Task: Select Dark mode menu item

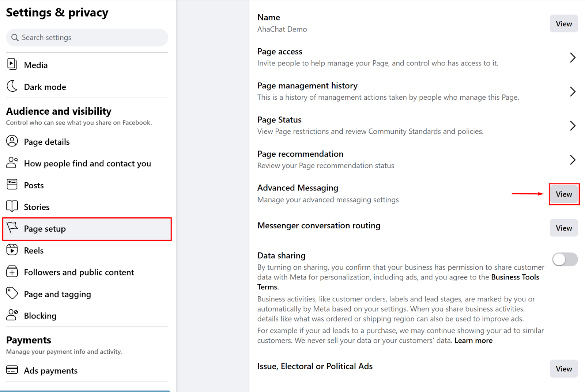Action: pyautogui.click(x=87, y=87)
